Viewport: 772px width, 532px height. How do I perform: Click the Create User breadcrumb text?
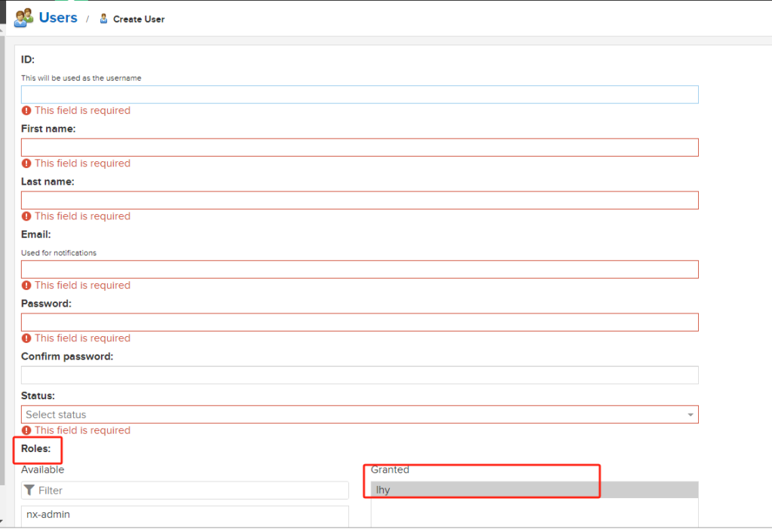pos(139,19)
